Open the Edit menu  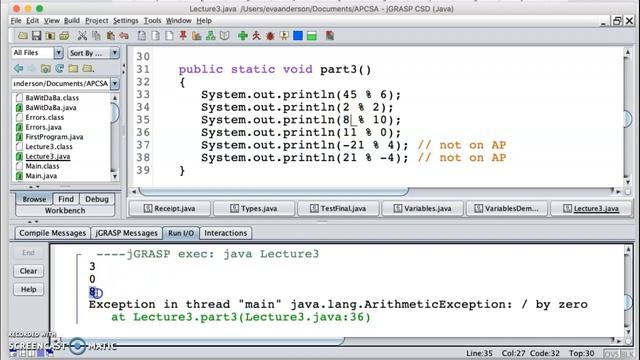click(33, 20)
